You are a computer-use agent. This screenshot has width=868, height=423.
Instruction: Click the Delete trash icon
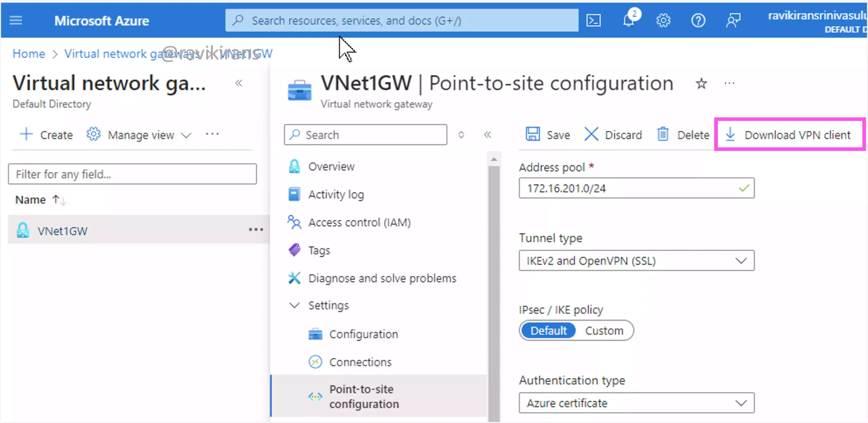point(663,134)
